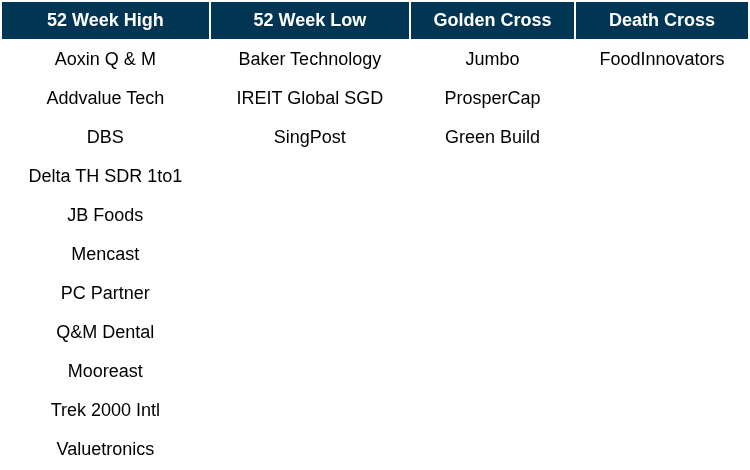The image size is (750, 470).
Task: Open PC Partner entry
Action: tap(105, 293)
